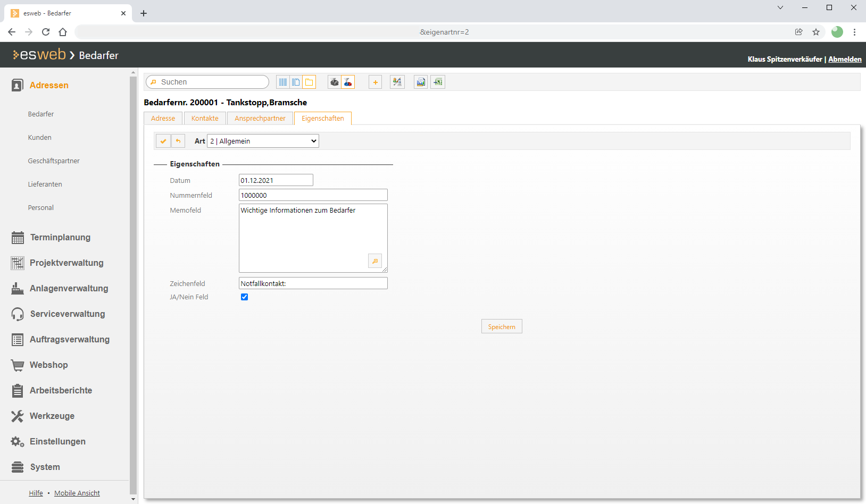The width and height of the screenshot is (866, 504).
Task: Reload the browser page
Action: pos(46,32)
